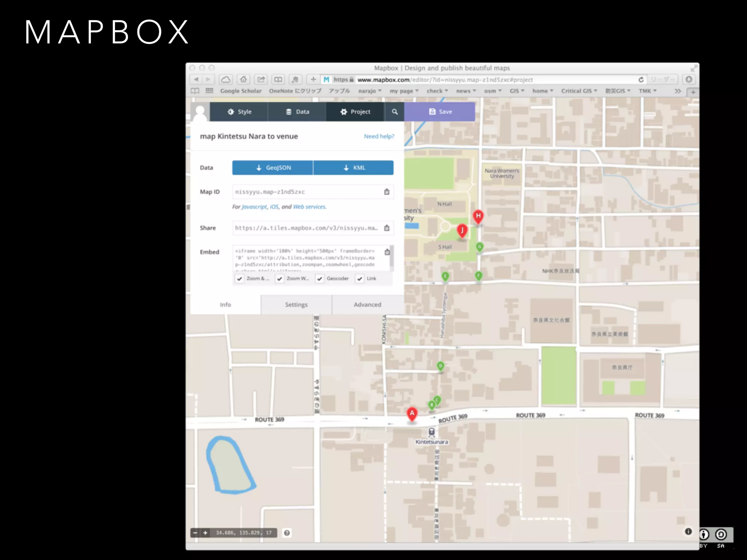Copy the Map ID using clipboard icon
747x560 pixels.
pyautogui.click(x=387, y=192)
